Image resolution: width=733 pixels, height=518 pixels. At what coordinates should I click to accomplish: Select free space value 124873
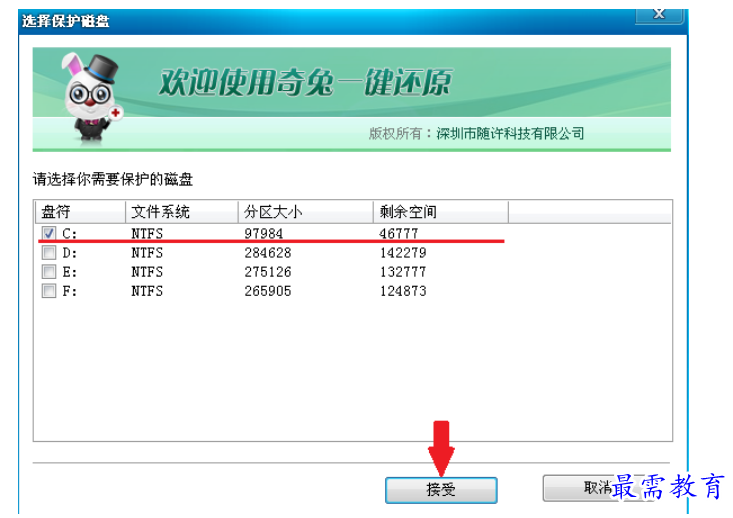pyautogui.click(x=403, y=291)
